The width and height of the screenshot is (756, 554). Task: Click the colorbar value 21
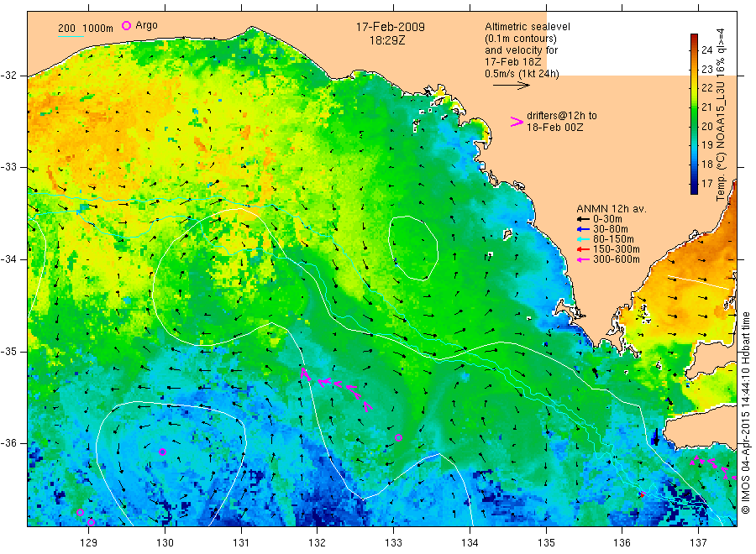(706, 107)
